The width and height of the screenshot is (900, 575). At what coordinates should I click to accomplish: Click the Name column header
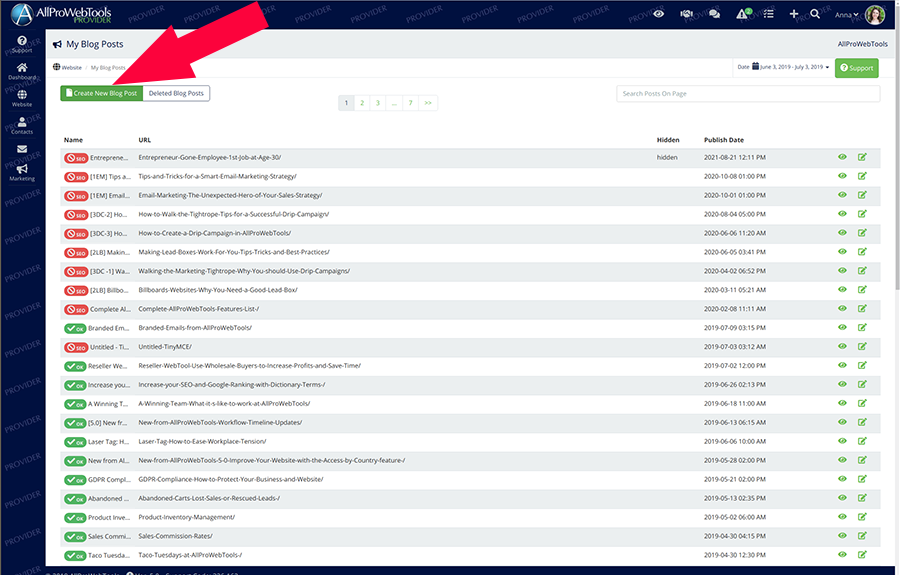pos(73,140)
